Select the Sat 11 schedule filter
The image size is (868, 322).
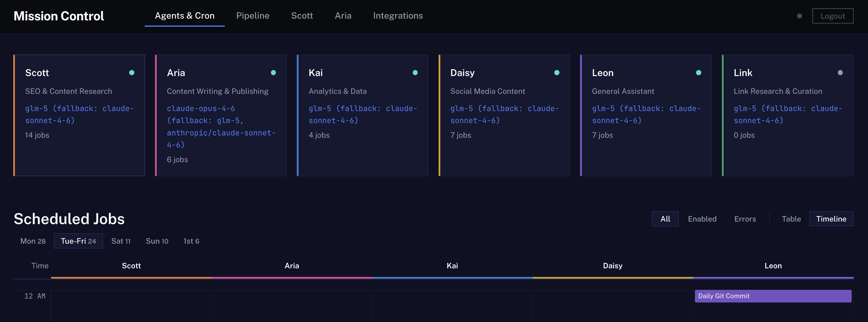[x=121, y=241]
